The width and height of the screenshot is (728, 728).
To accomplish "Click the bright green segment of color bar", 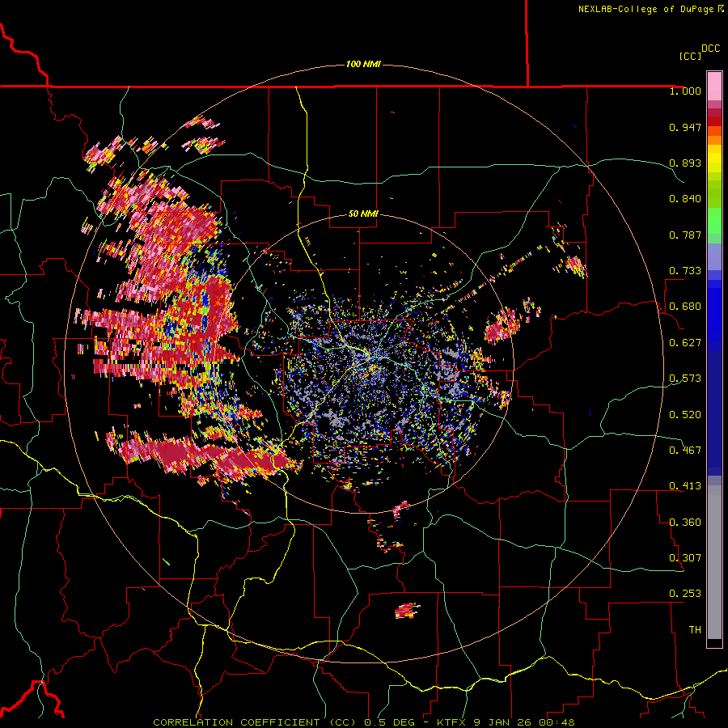I will click(714, 221).
